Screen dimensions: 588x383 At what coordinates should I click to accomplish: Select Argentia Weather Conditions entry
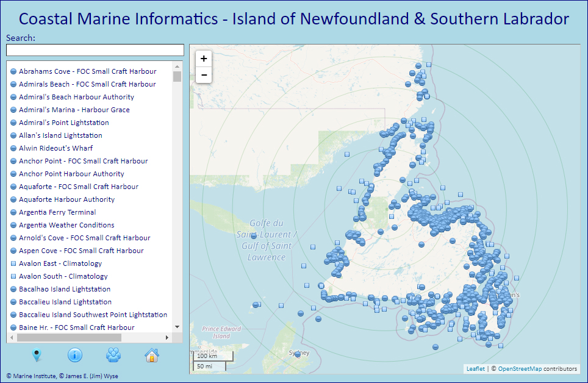(66, 225)
